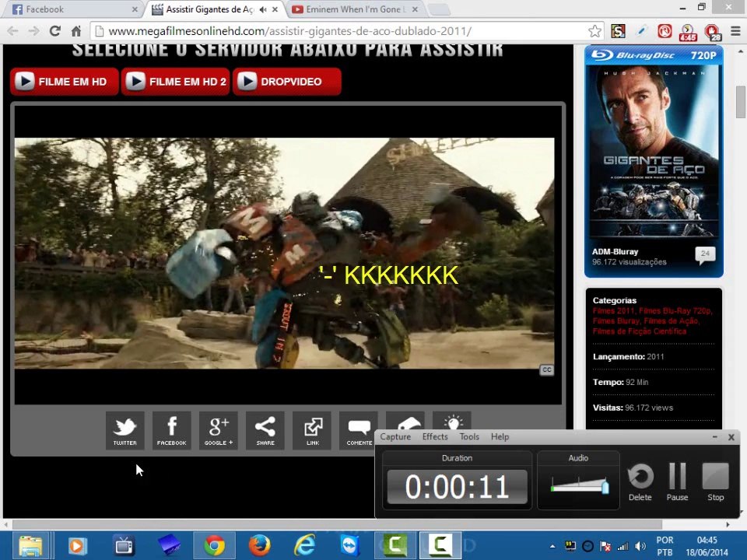747x560 pixels.
Task: Open the TV app on the taskbar
Action: 124,546
